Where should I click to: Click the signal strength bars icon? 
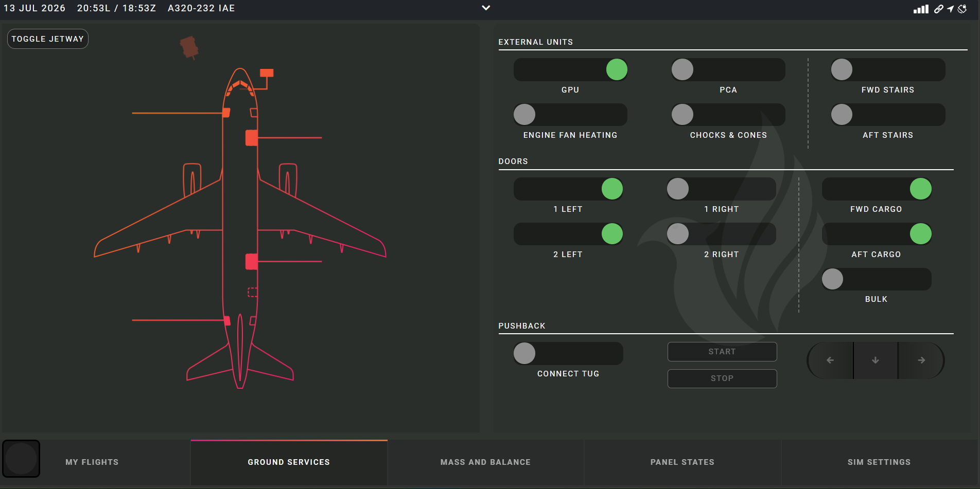[921, 9]
